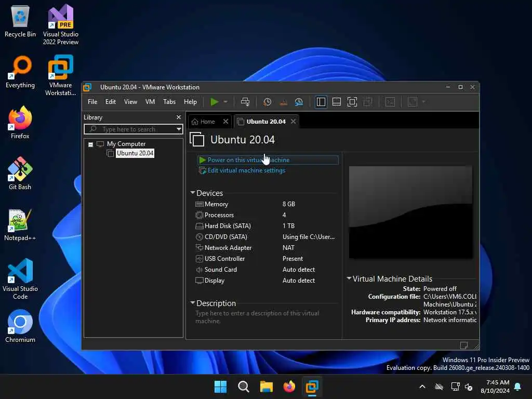Open the File menu
Image resolution: width=532 pixels, height=399 pixels.
(x=92, y=102)
